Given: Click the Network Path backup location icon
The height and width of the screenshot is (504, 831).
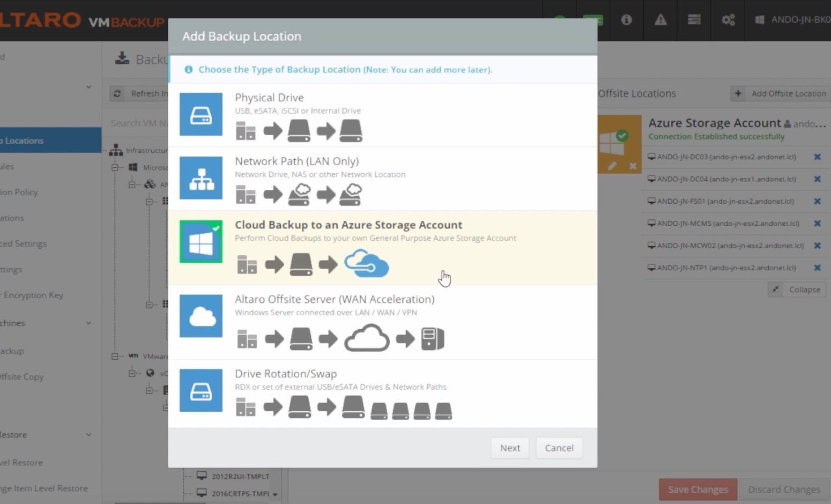Looking at the screenshot, I should tap(201, 177).
